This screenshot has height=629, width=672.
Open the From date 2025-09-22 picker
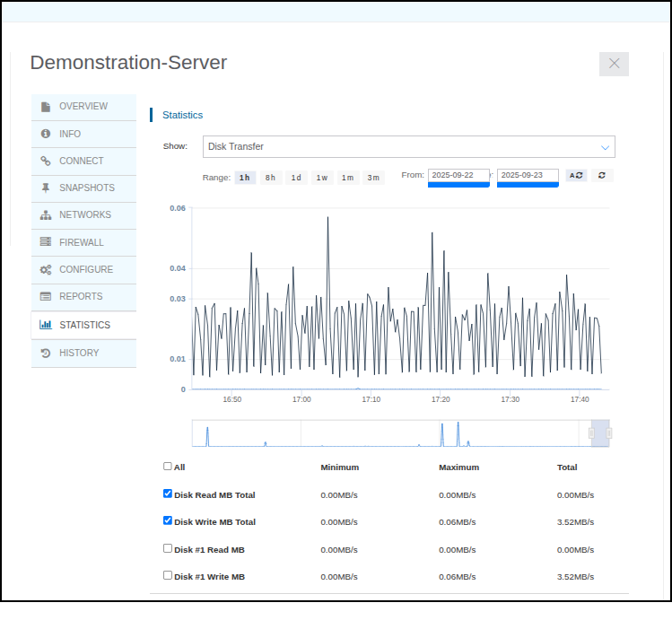pos(458,175)
